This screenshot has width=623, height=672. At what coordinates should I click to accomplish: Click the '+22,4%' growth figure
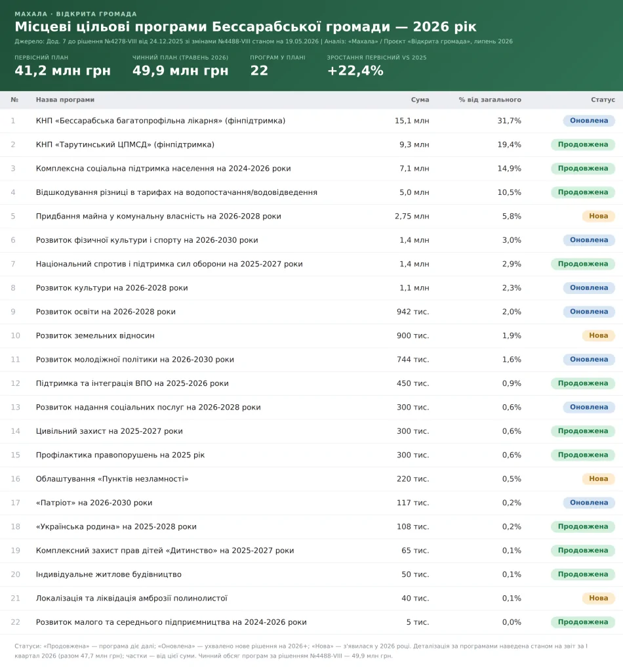pos(355,70)
